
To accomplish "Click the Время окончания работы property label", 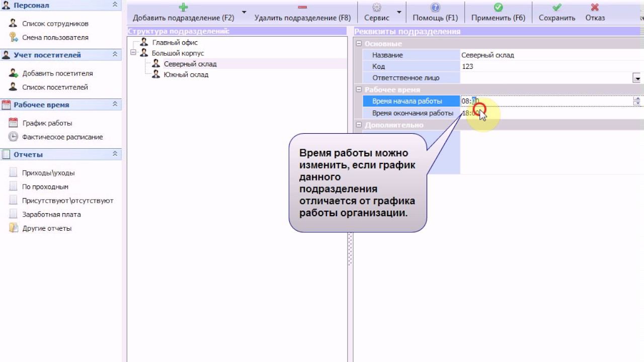I will point(413,113).
